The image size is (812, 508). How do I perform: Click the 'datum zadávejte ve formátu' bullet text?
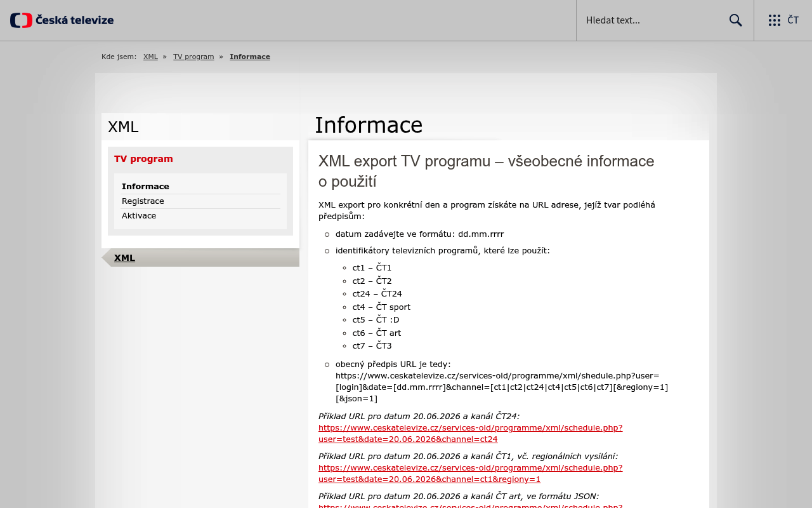(x=419, y=234)
